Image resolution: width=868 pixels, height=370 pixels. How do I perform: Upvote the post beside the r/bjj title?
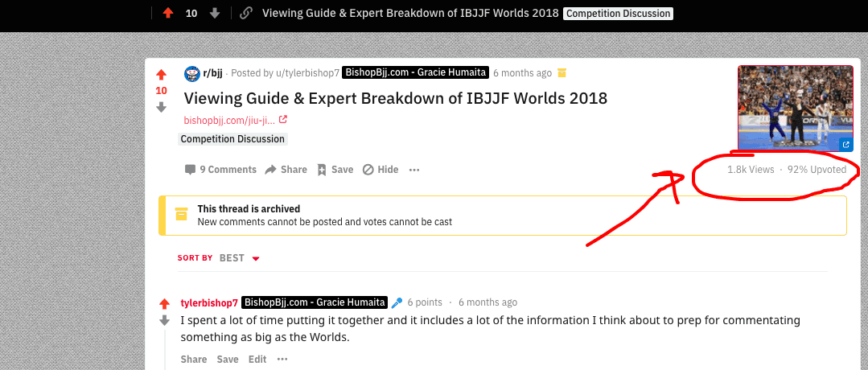coord(161,74)
